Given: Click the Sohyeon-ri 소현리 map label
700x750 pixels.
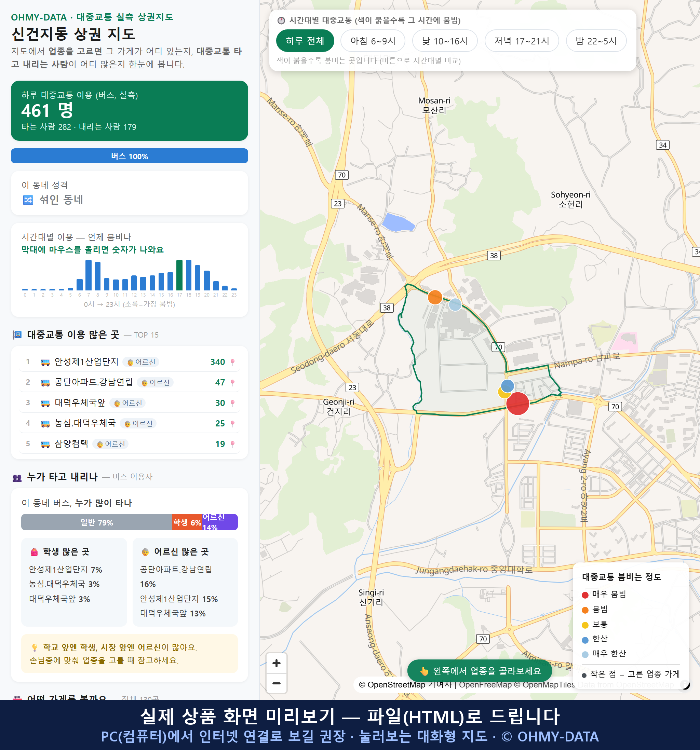Looking at the screenshot, I should point(570,200).
